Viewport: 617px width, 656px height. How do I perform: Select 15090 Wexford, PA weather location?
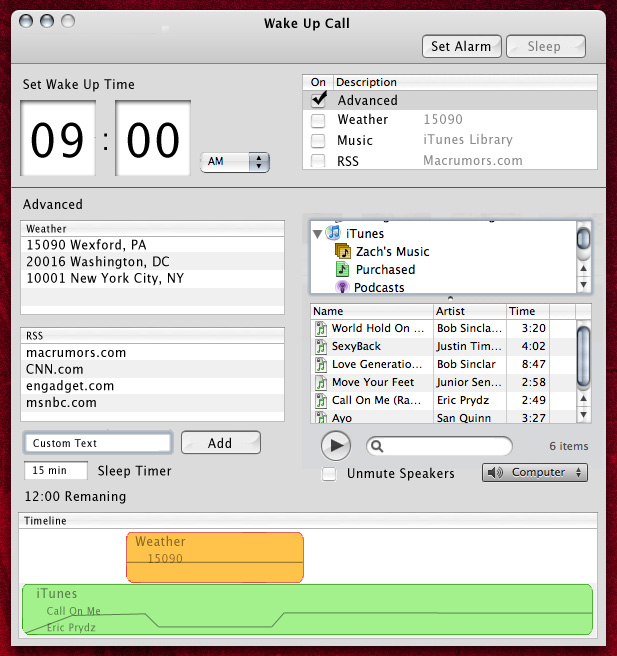[x=152, y=245]
